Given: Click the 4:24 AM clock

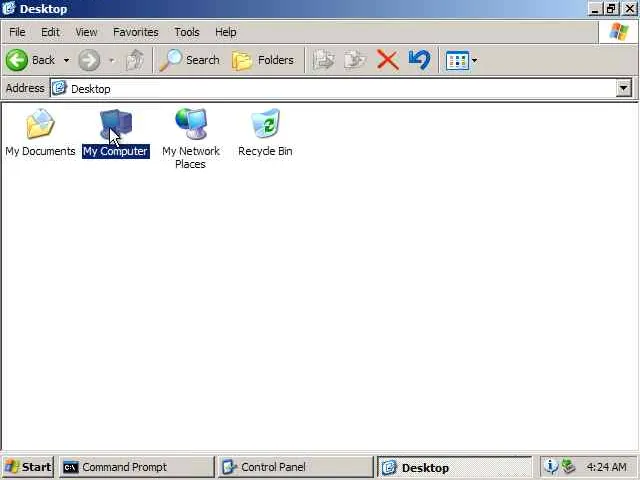Looking at the screenshot, I should [606, 467].
